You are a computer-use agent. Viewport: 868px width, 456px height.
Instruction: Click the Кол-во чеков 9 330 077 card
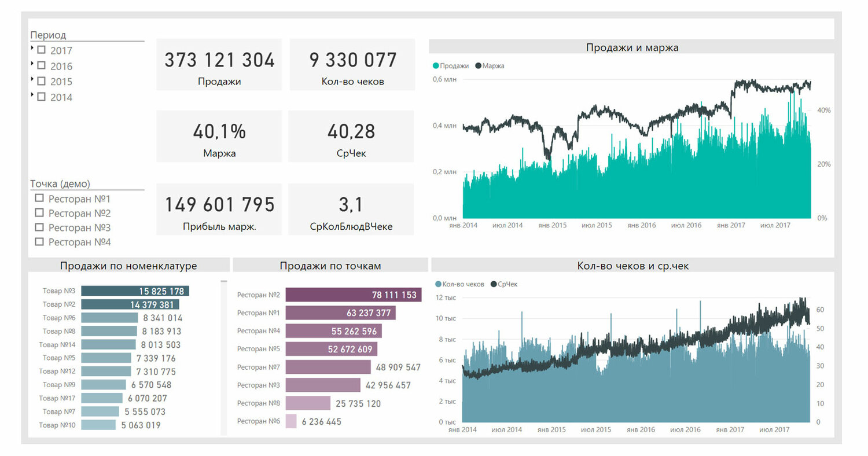(x=352, y=65)
